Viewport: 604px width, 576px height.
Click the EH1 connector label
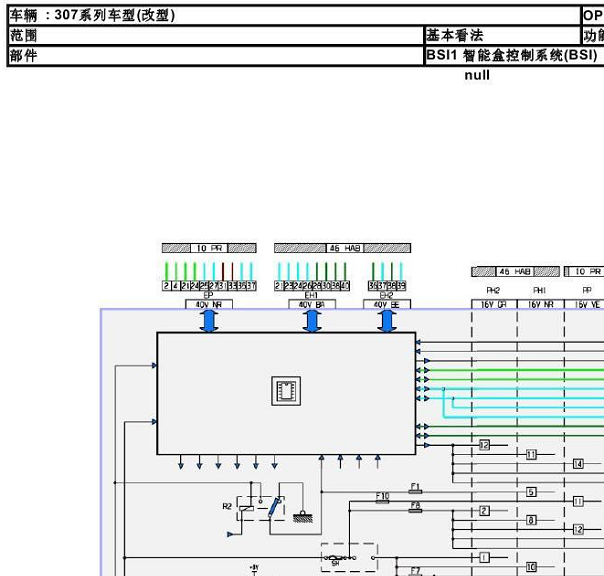(x=311, y=295)
